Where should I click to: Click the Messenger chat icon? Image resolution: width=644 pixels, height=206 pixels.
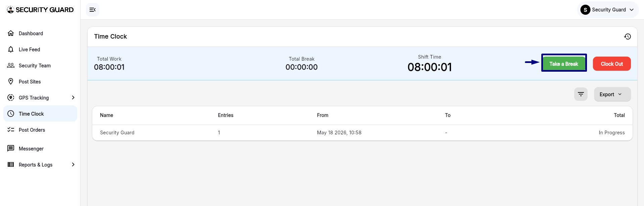(11, 148)
